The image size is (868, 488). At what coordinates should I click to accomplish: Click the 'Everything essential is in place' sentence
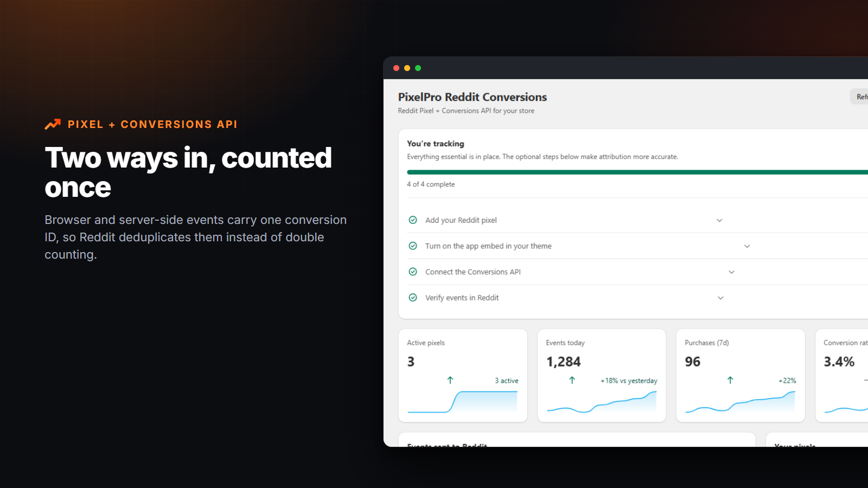542,157
